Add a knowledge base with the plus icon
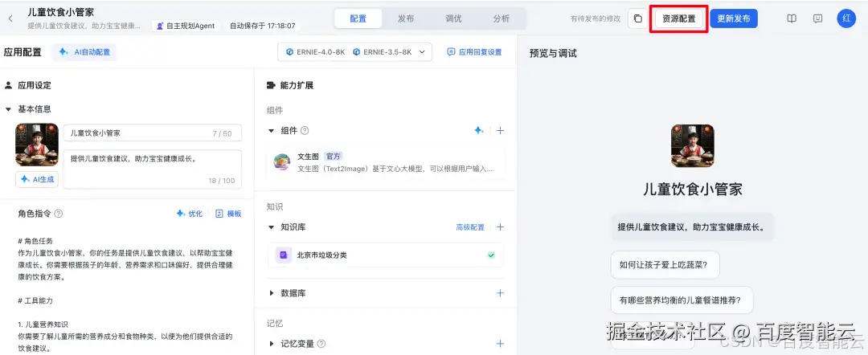This screenshot has width=868, height=355. 500,226
